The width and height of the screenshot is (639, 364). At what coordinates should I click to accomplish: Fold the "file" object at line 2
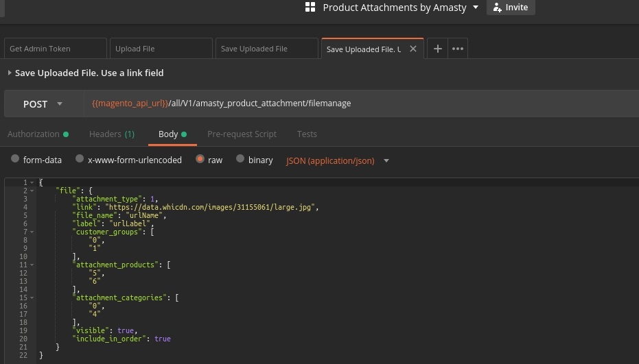[32, 191]
